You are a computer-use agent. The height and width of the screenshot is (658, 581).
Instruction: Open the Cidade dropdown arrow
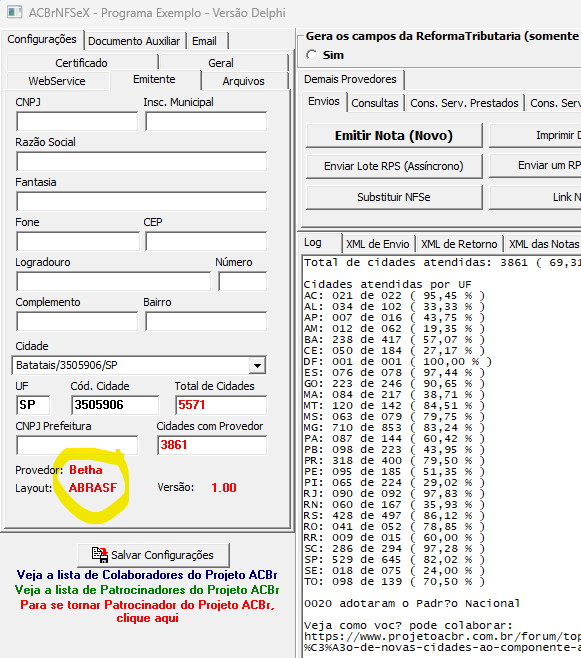pos(257,366)
